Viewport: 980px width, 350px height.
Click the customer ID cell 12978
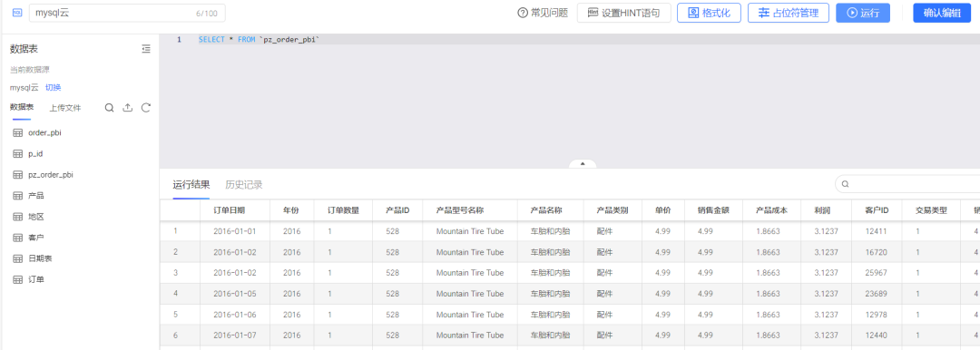[877, 315]
